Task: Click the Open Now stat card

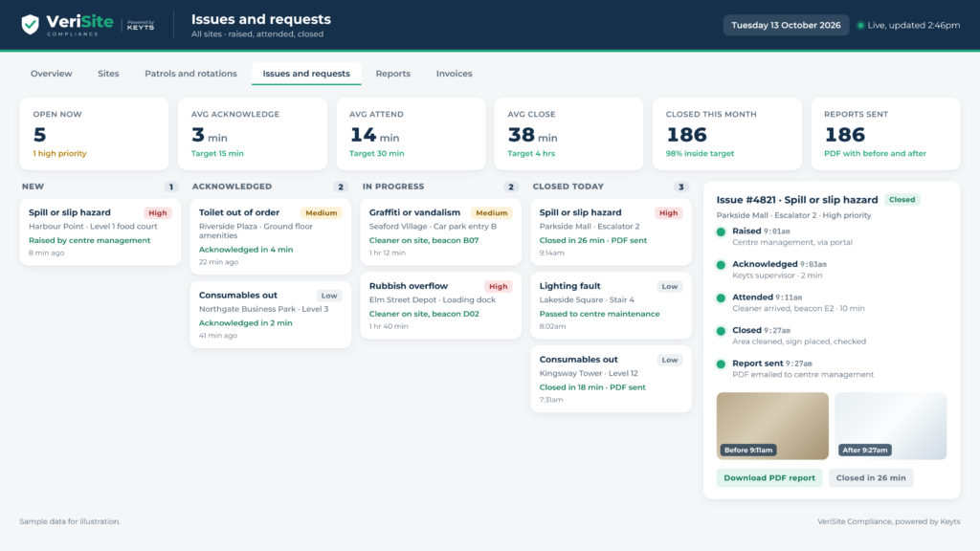Action: coord(95,134)
